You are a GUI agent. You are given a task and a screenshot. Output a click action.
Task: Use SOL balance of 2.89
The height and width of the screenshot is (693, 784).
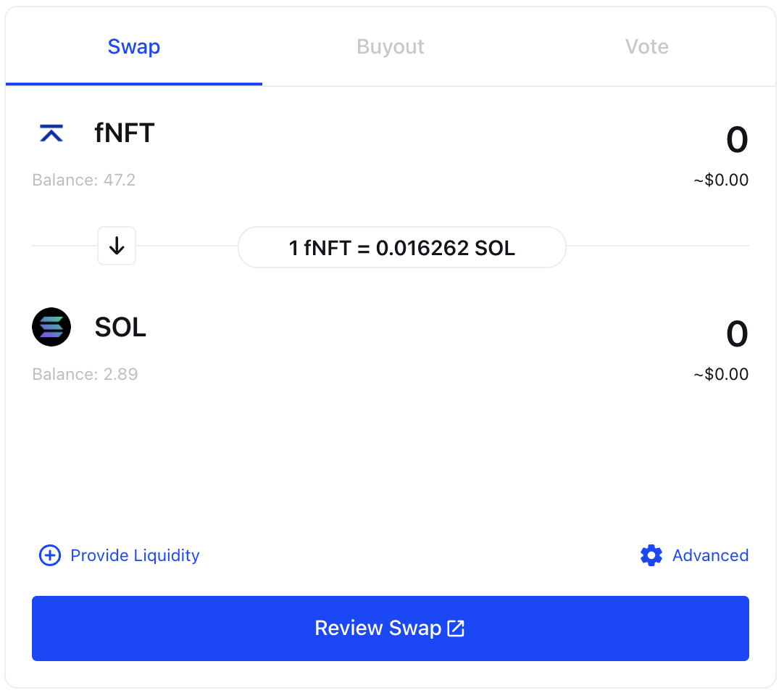(85, 374)
